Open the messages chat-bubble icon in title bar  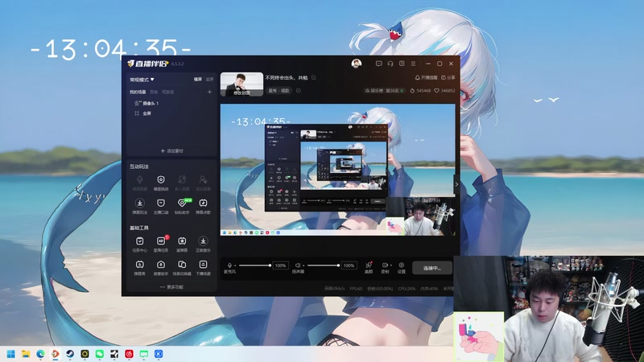click(x=378, y=64)
